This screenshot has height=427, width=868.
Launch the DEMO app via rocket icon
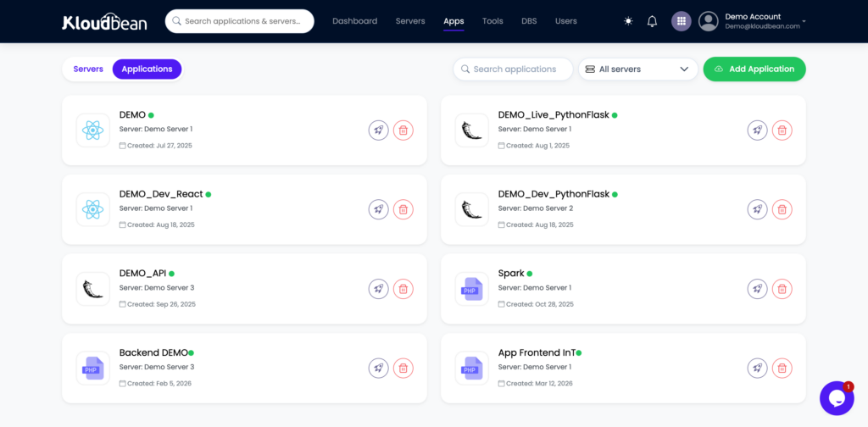(x=379, y=130)
